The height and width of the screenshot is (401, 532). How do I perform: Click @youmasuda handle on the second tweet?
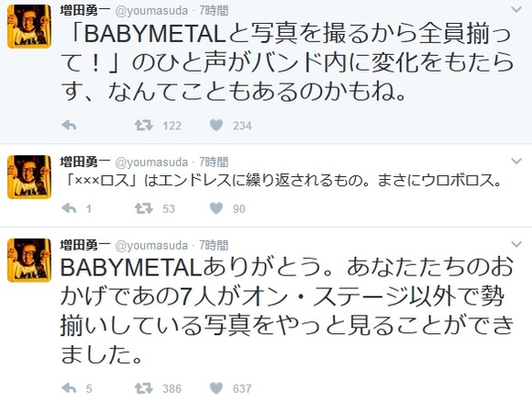coord(151,162)
